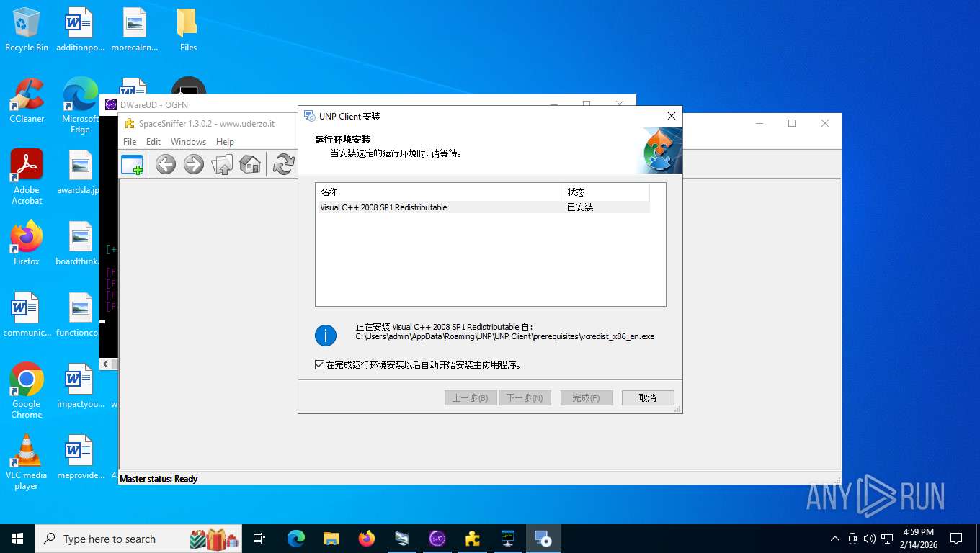Click the SpaceSniffer go-up-folder icon
Screen dimensions: 980x553
click(222, 164)
